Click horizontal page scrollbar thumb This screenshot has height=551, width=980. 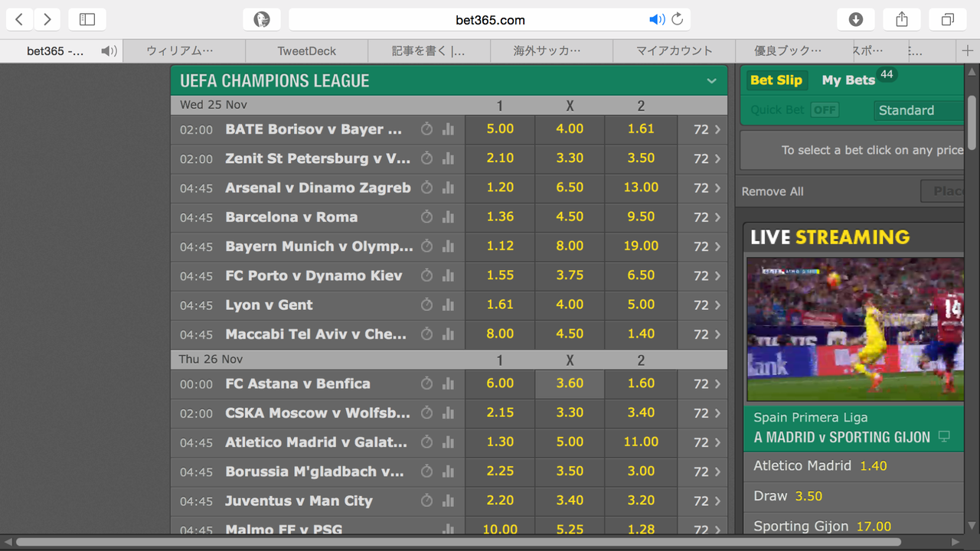point(459,542)
